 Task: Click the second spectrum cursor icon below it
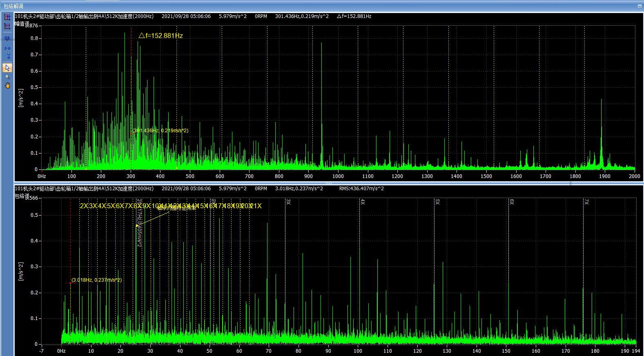click(7, 26)
